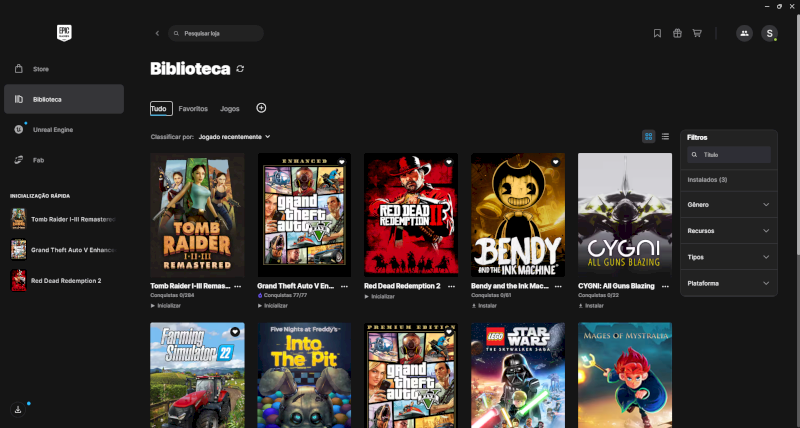Select the Jogos tab
The image size is (800, 428).
click(230, 109)
